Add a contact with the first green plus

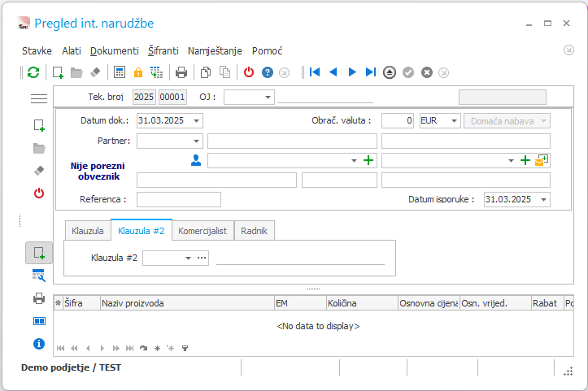[x=368, y=160]
